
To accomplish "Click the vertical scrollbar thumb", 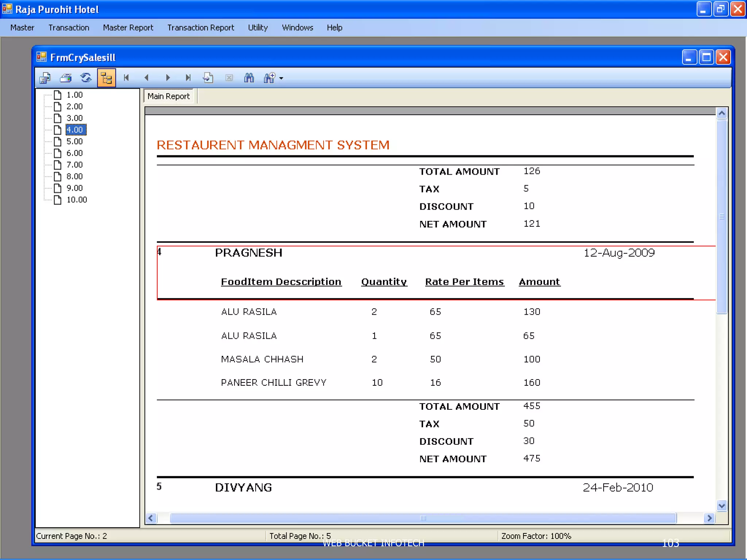I will tap(722, 217).
